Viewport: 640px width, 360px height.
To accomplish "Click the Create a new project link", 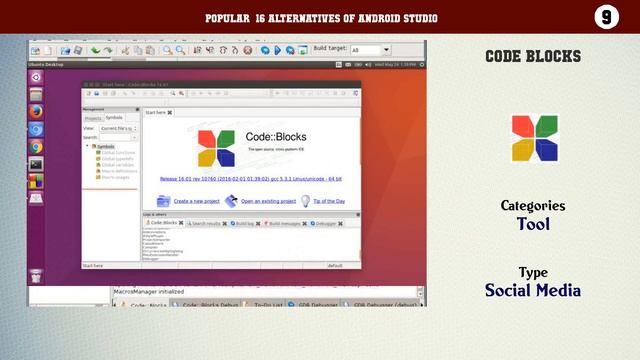I will click(197, 201).
